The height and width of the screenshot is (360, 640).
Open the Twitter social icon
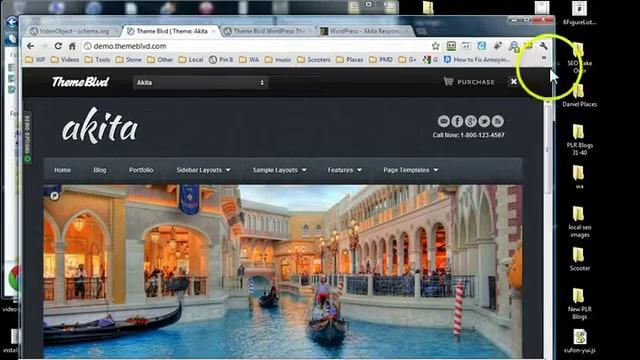tap(484, 121)
